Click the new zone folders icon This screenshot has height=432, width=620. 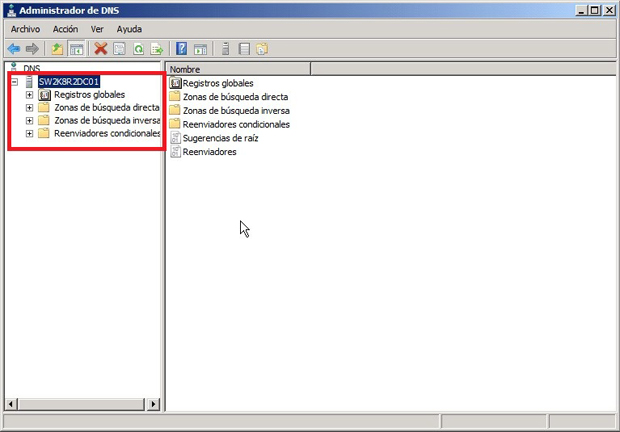(262, 49)
